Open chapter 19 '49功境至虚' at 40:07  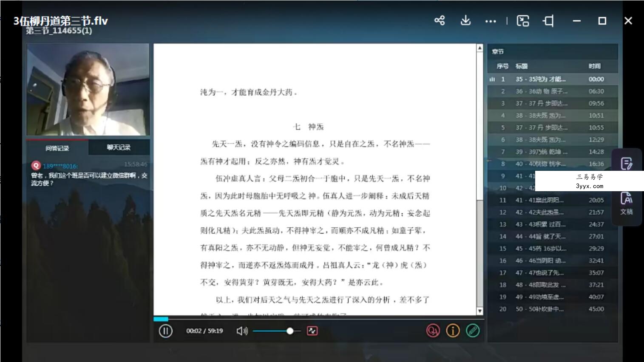(x=553, y=297)
